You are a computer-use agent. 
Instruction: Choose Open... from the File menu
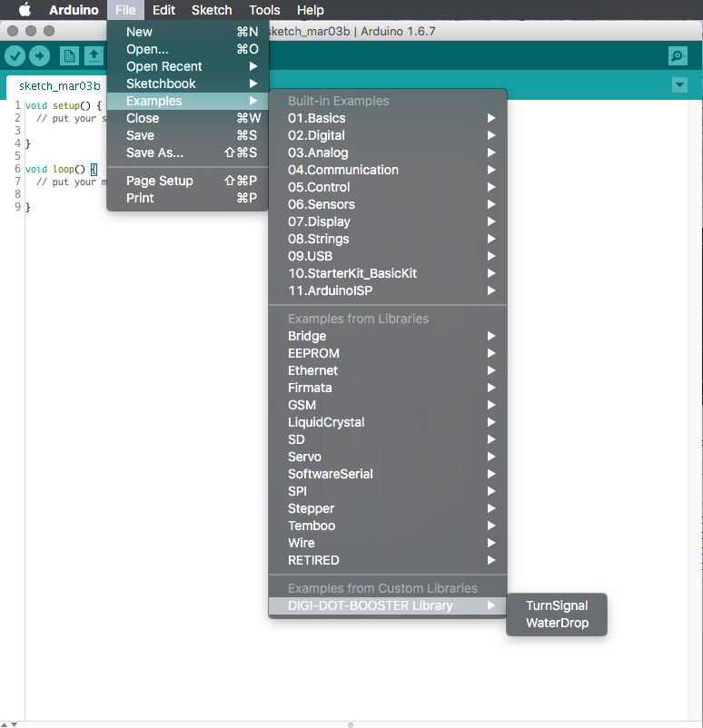coord(188,49)
